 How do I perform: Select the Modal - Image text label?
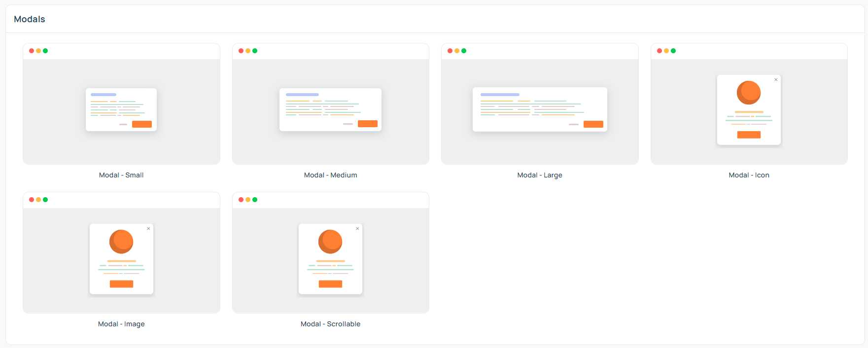(121, 324)
